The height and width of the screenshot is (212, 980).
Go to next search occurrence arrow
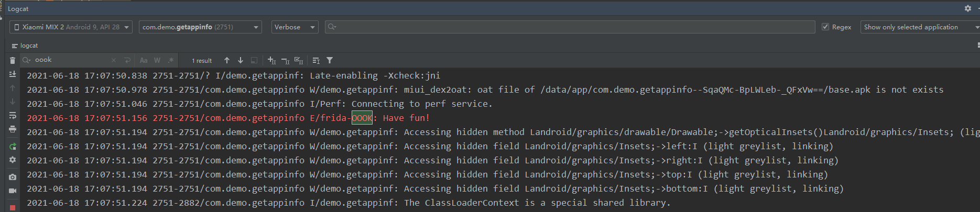(x=241, y=60)
